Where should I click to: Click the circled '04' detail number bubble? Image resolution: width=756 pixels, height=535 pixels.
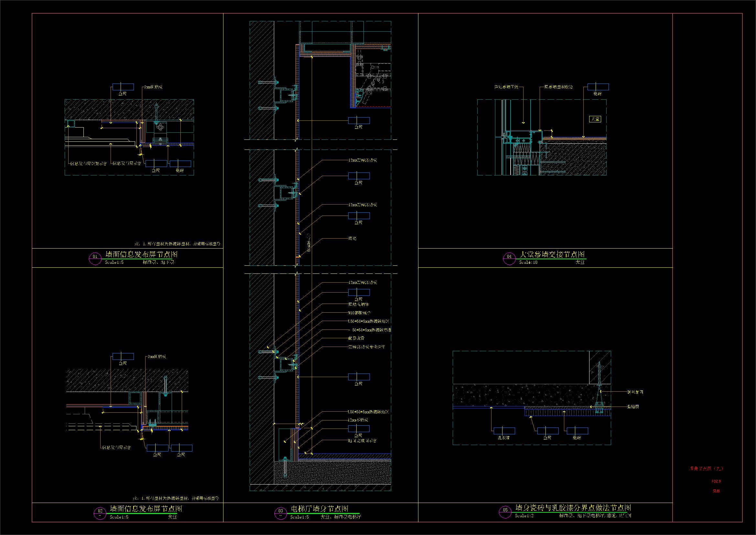pyautogui.click(x=509, y=258)
